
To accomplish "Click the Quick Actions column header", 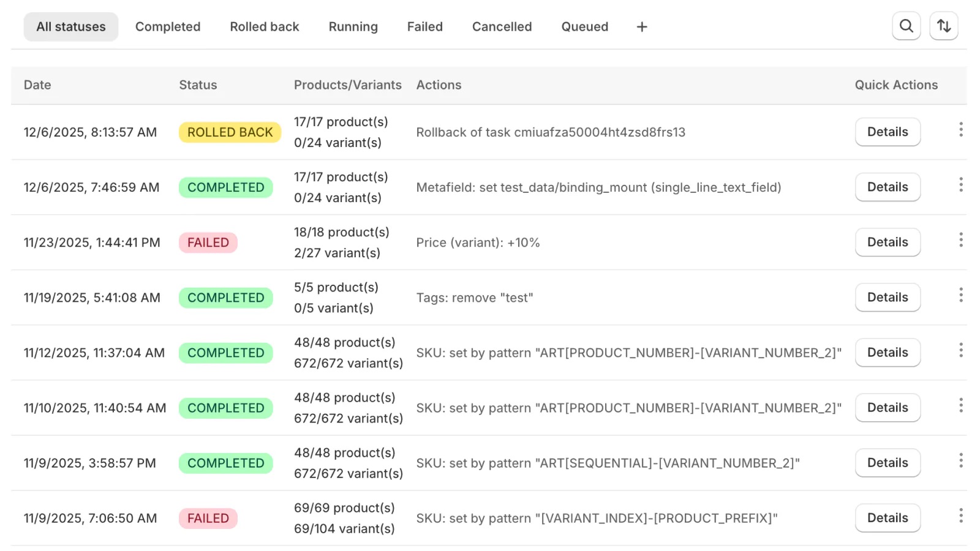I will (896, 85).
